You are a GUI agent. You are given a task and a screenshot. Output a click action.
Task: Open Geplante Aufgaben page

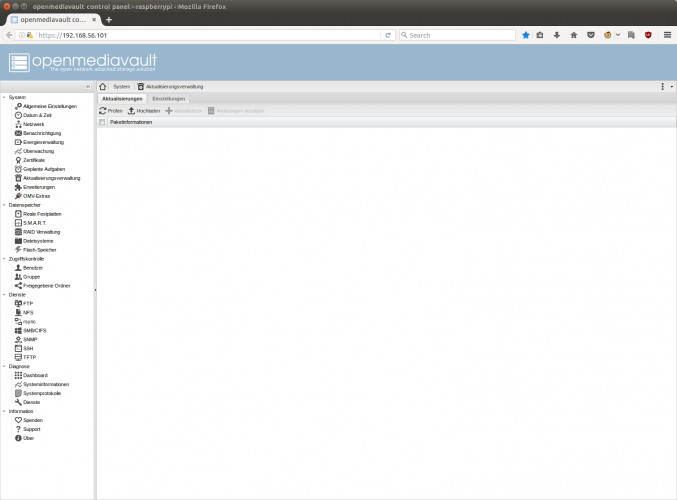[x=40, y=169]
